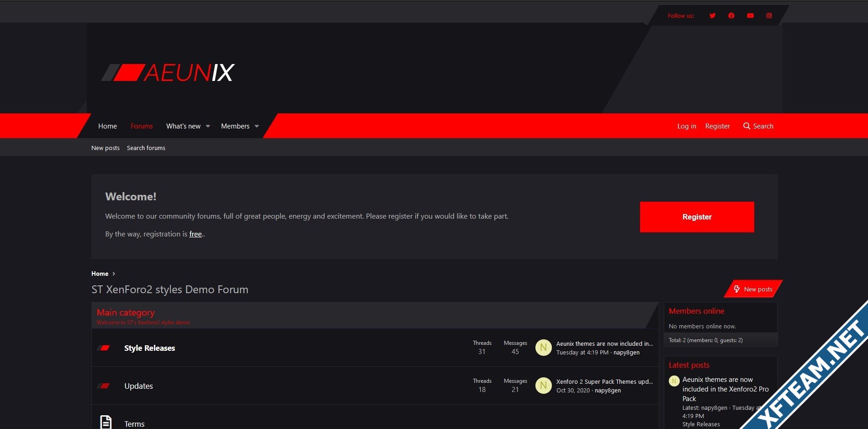Click the breadcrumb chevron after Home
Screen dimensions: 868x429
(x=114, y=274)
